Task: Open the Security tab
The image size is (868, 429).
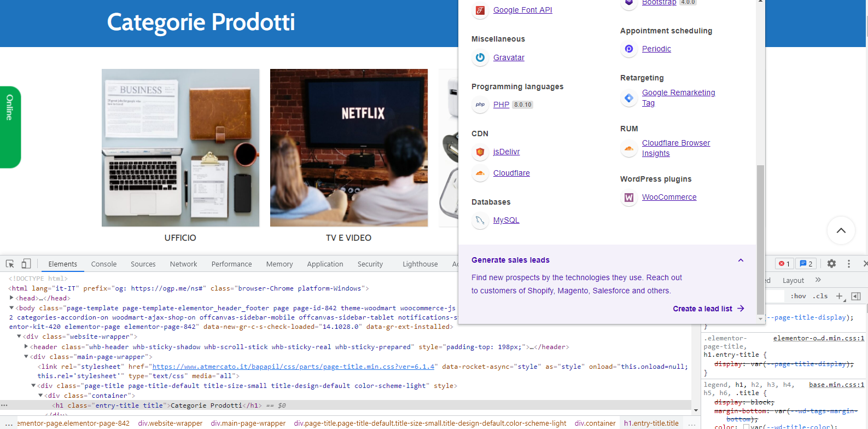Action: click(370, 264)
